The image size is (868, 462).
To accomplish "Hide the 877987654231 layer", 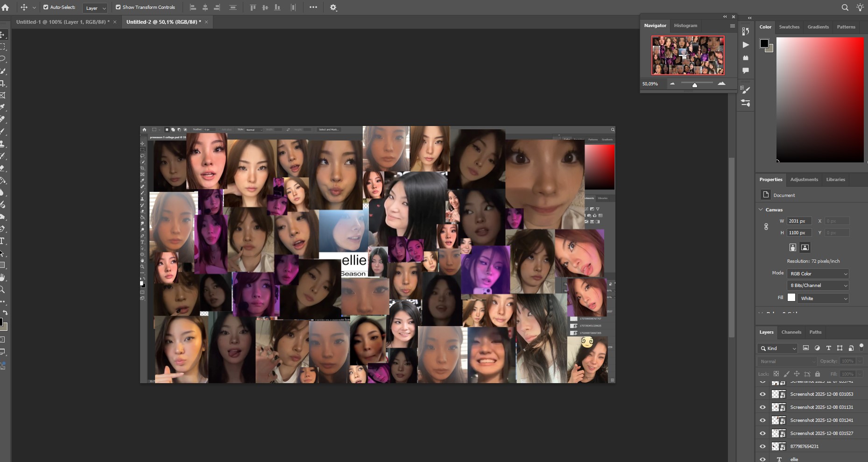I will (x=762, y=446).
